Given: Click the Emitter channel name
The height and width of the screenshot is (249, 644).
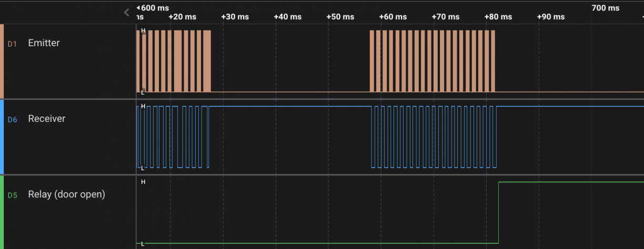Looking at the screenshot, I should [x=44, y=43].
